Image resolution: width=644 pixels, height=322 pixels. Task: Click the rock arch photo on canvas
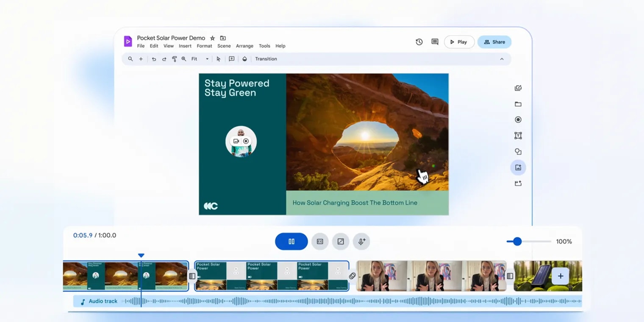(x=367, y=132)
